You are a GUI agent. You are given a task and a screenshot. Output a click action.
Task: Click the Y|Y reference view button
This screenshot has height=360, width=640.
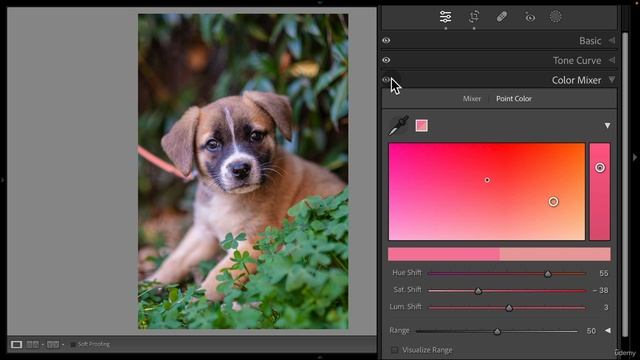pos(53,344)
